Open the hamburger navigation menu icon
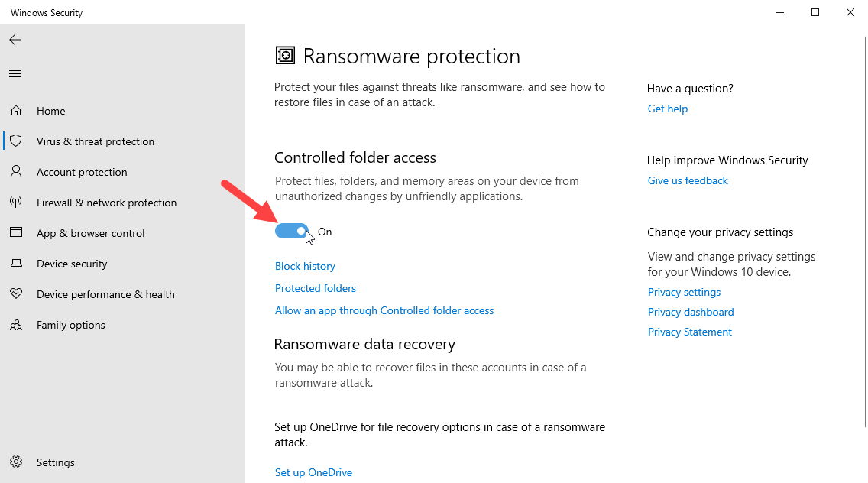The width and height of the screenshot is (868, 483). pyautogui.click(x=15, y=74)
